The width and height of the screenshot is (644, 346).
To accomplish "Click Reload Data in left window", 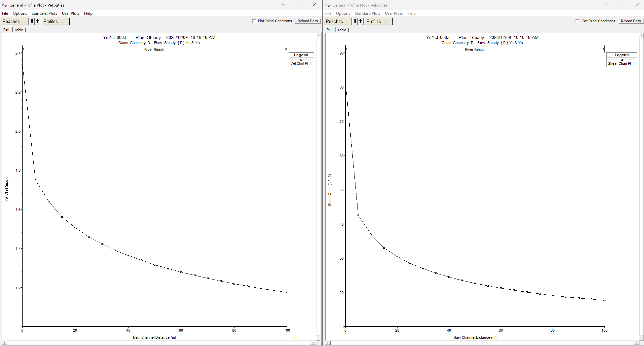I will coord(308,21).
